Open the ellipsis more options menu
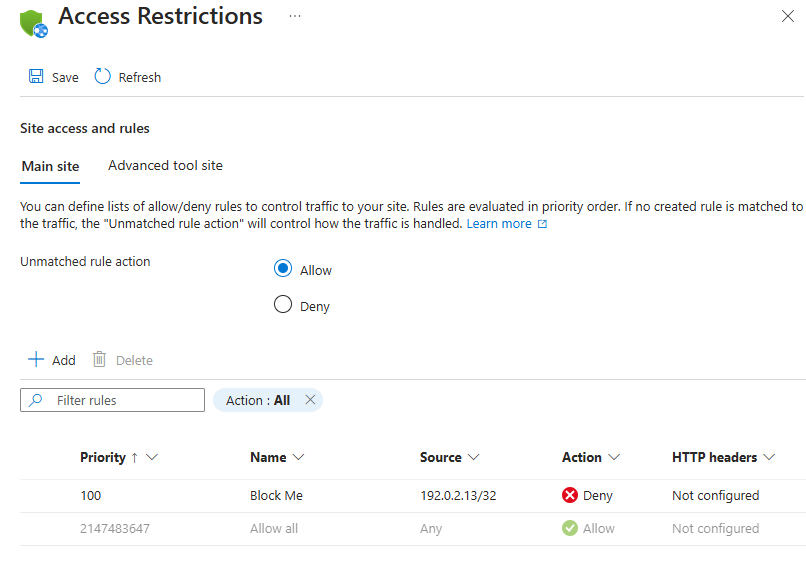 295,17
